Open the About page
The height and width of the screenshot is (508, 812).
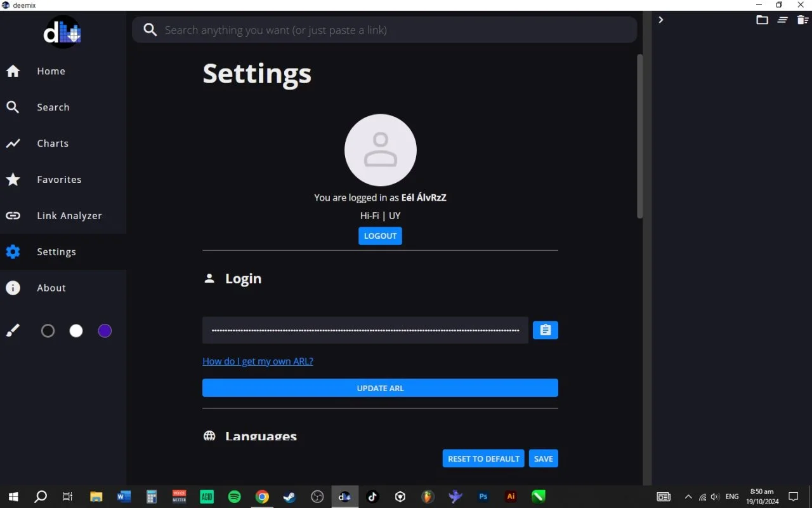tap(63, 288)
